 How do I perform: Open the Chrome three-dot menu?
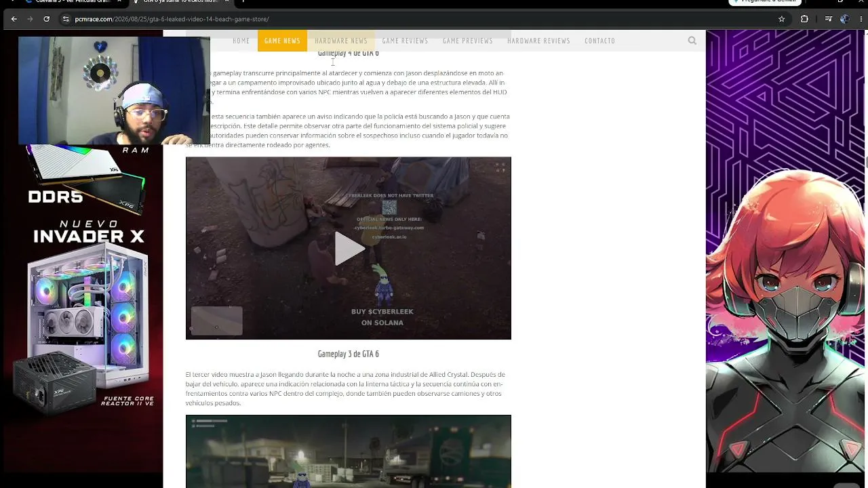[x=860, y=19]
